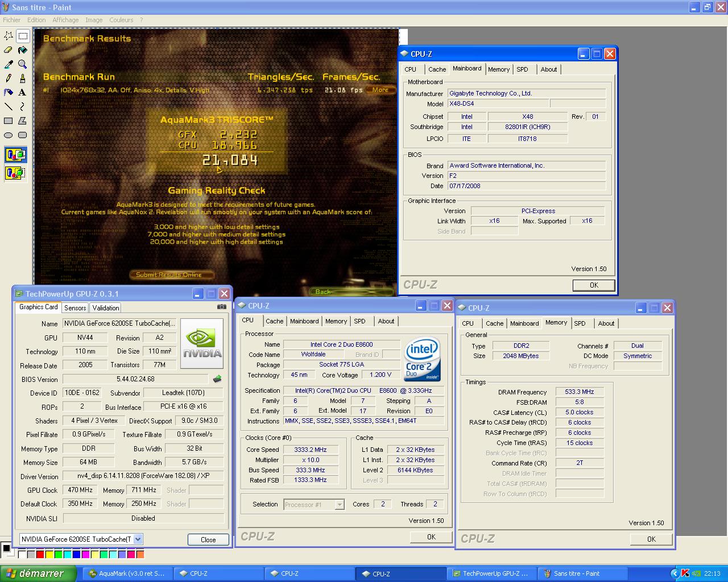The image size is (728, 582).
Task: Pick the Ellipse shape tool
Action: pyautogui.click(x=9, y=135)
